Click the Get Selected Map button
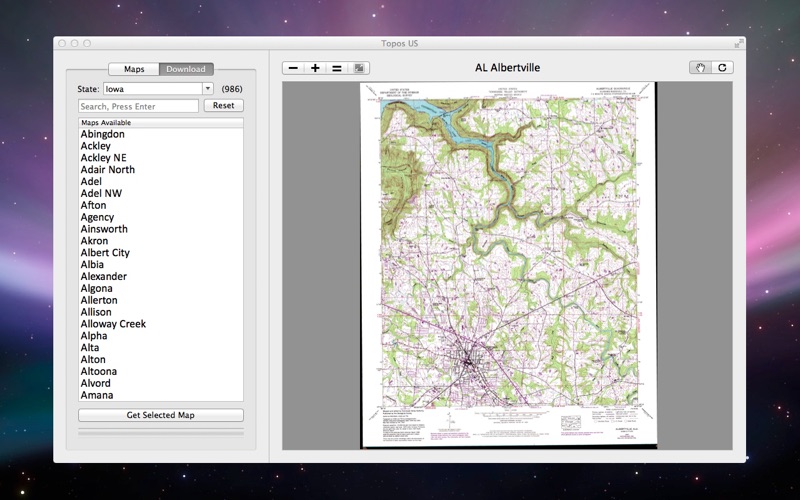Viewport: 800px width, 500px height. (x=160, y=415)
